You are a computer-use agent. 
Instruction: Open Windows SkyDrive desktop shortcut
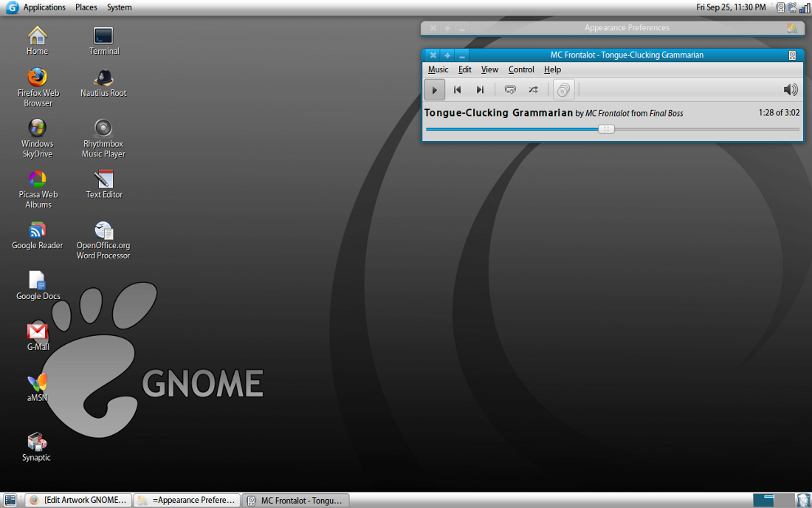tap(38, 138)
